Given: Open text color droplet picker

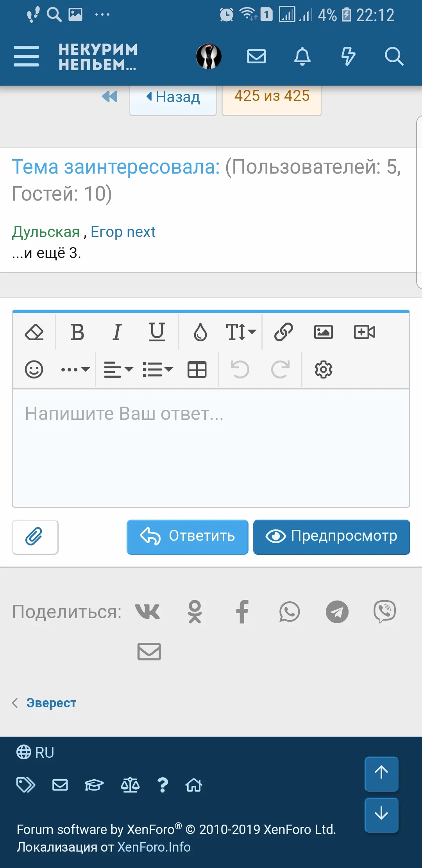Looking at the screenshot, I should point(200,332).
